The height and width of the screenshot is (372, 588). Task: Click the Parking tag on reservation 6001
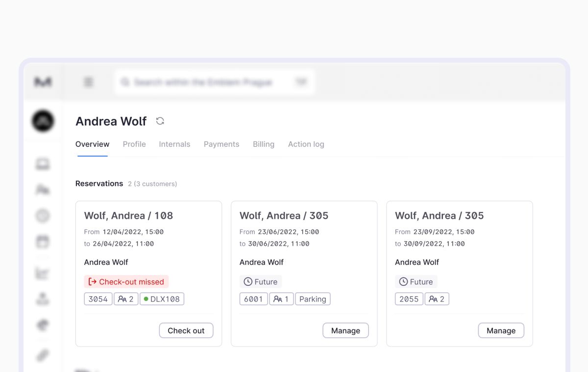pyautogui.click(x=313, y=299)
